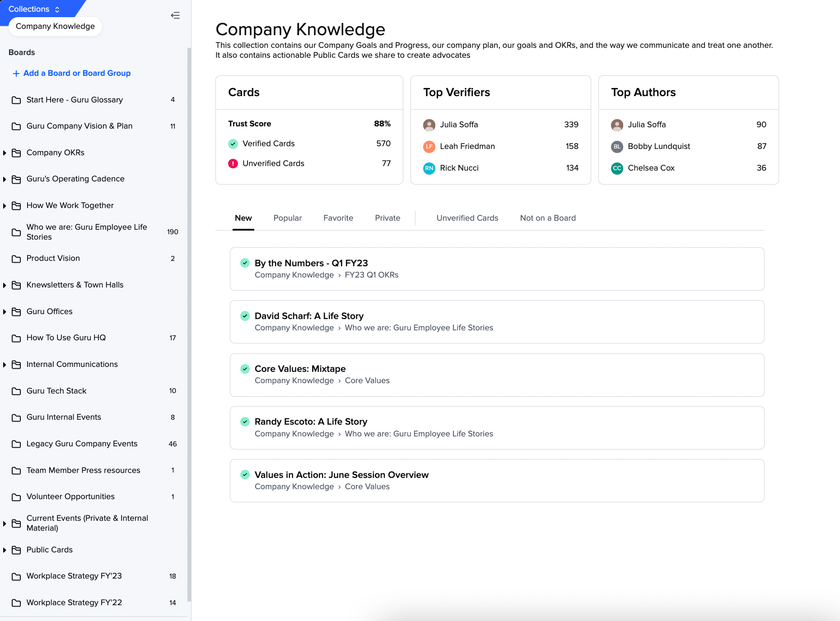Click the Trust Score 88% value
840x621 pixels.
pyautogui.click(x=382, y=124)
